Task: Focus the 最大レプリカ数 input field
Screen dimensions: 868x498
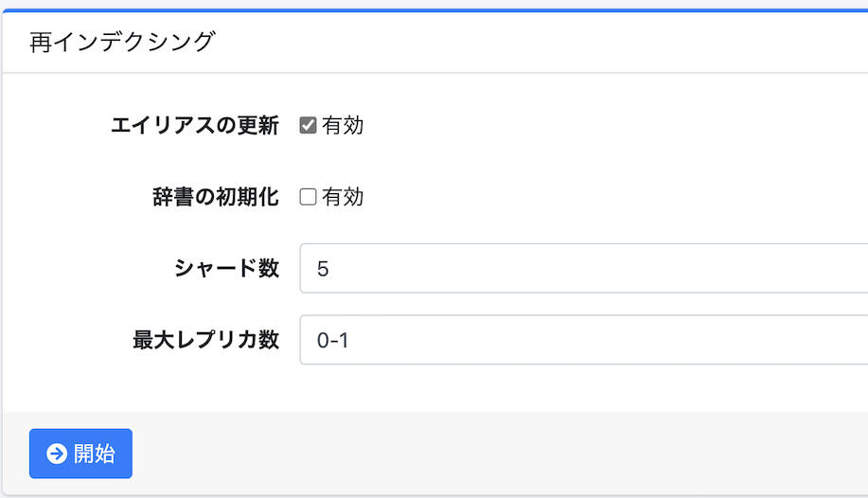Action: (x=584, y=340)
